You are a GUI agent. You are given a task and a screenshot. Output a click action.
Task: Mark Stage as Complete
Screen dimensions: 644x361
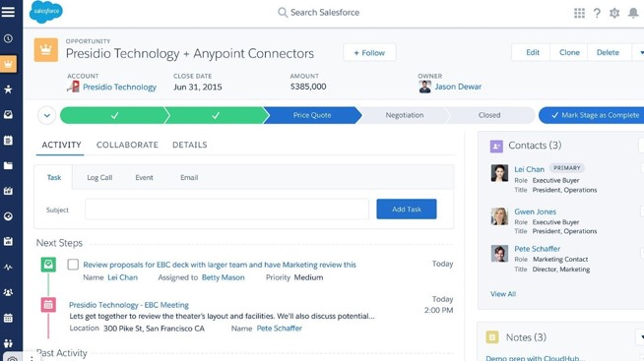(591, 115)
